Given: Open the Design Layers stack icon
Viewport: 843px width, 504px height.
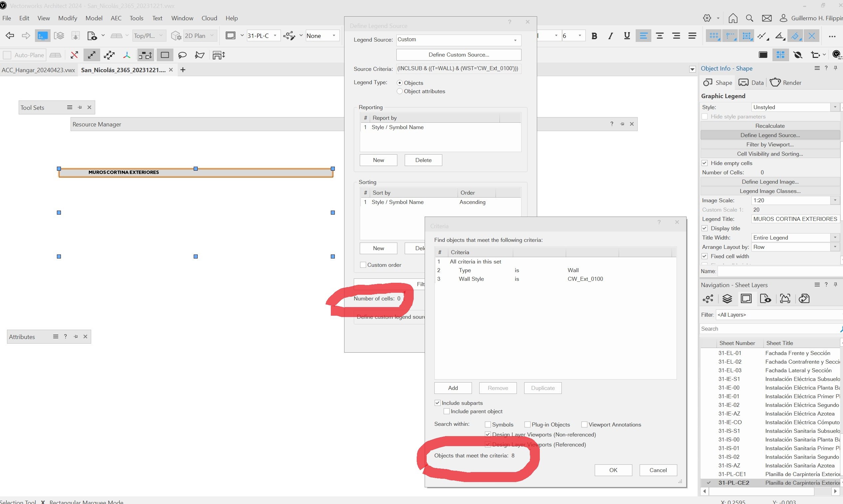Looking at the screenshot, I should [727, 298].
